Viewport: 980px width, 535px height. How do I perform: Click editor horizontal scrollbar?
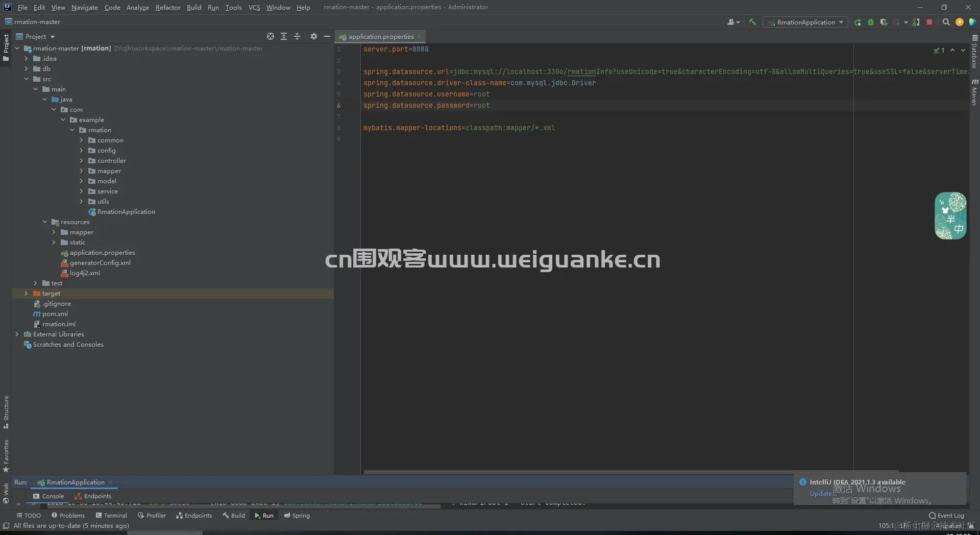631,472
